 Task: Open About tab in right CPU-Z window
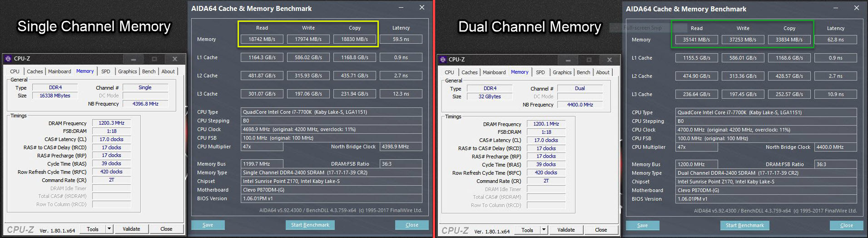(603, 72)
